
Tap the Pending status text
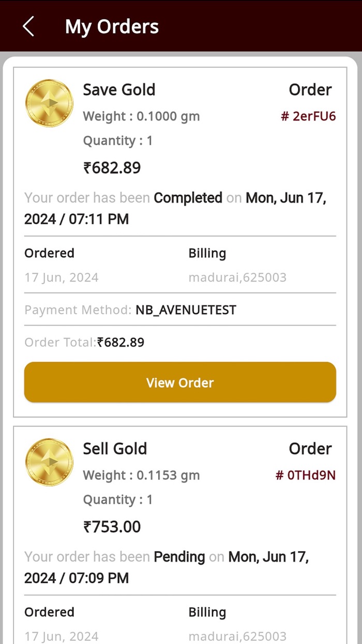(x=179, y=557)
